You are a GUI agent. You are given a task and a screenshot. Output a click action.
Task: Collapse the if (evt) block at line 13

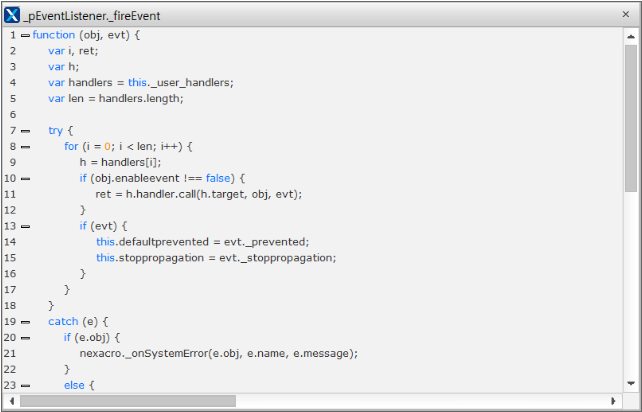(25, 227)
